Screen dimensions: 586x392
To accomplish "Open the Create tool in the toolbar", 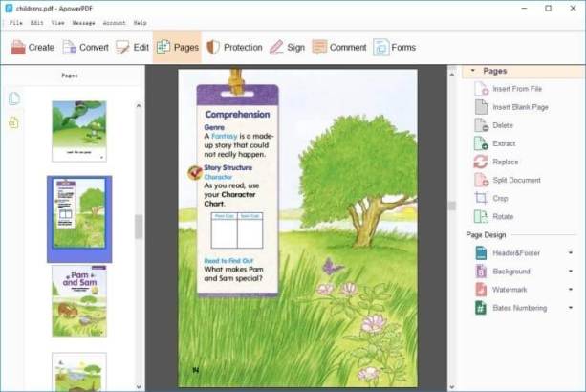I will pos(33,48).
